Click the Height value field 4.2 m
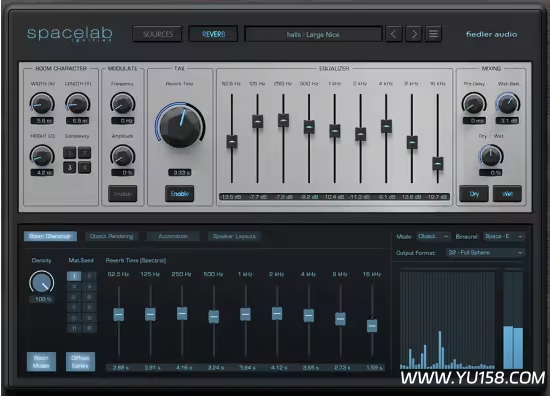The width and height of the screenshot is (550, 396). coord(42,173)
